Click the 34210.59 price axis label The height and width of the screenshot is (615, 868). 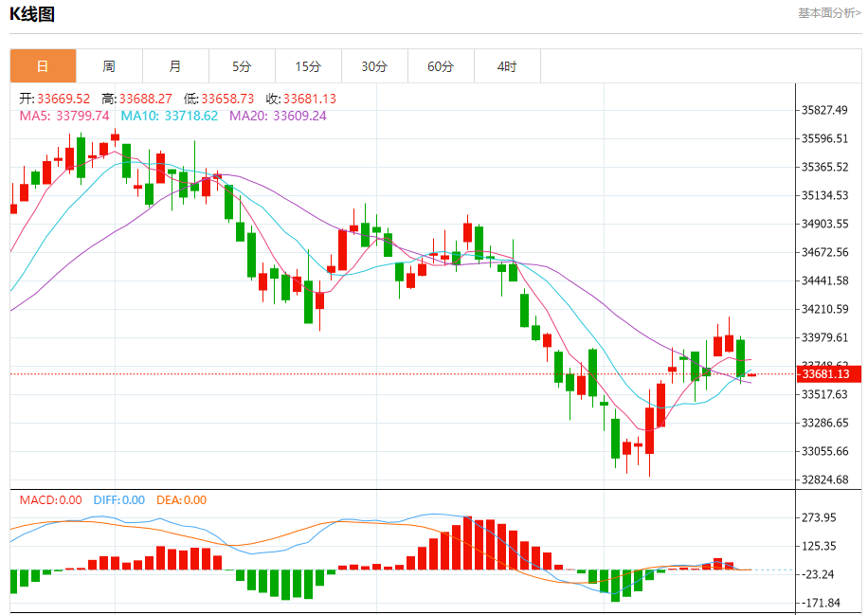pos(824,309)
